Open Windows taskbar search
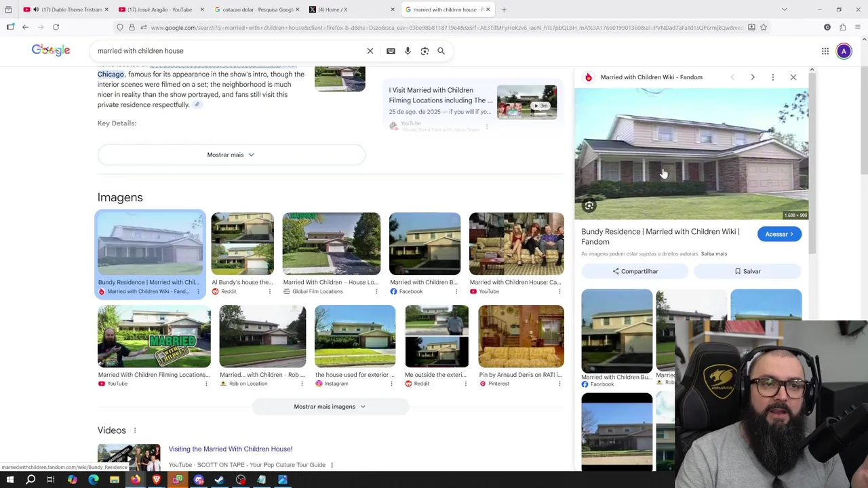868x488 pixels. [x=31, y=480]
